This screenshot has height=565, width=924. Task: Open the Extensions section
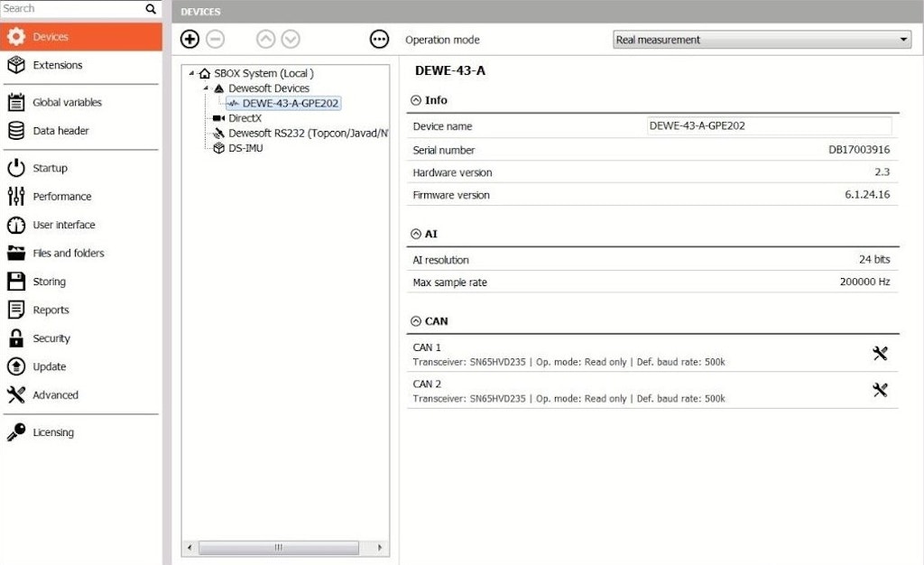(81, 65)
